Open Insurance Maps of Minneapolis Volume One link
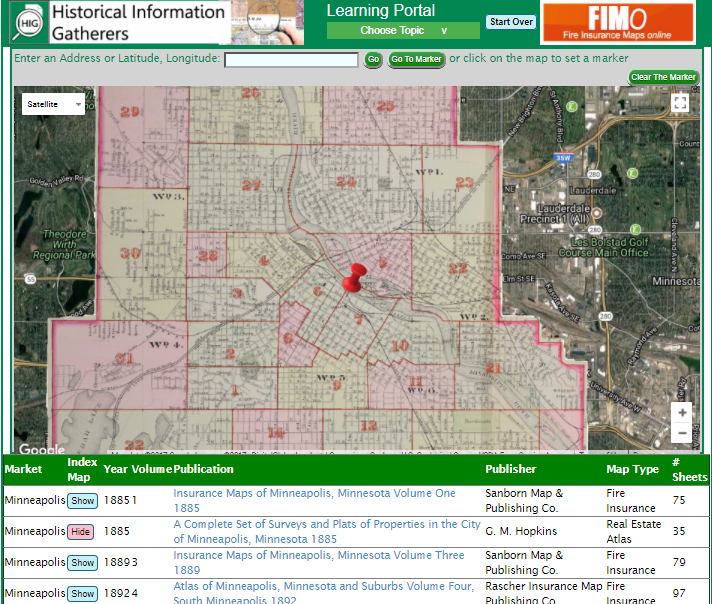The height and width of the screenshot is (604, 712). point(314,500)
